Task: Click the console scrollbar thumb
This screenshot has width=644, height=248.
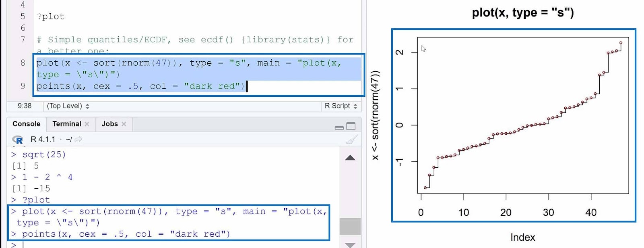Action: 350,226
